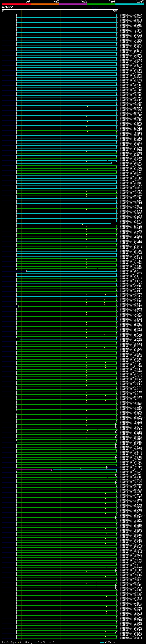Select the UniRef100_Q45HK7 label

[x=131, y=543]
